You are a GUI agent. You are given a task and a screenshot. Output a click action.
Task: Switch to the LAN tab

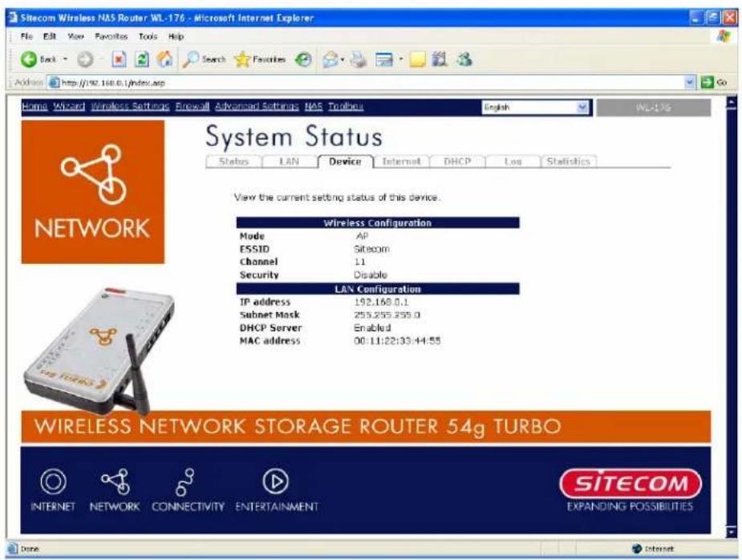[x=289, y=161]
